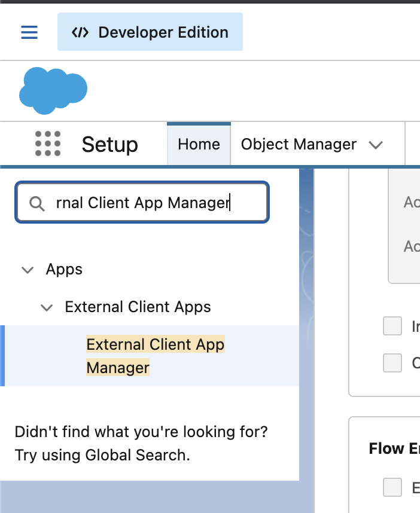Click the magnifier icon in Quick Find

(x=36, y=203)
